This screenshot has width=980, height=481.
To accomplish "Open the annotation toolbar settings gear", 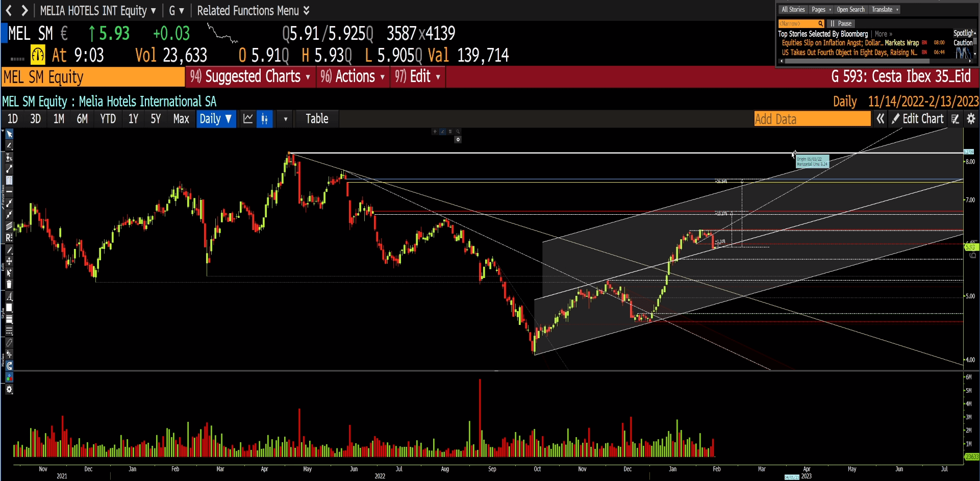I will (9, 390).
